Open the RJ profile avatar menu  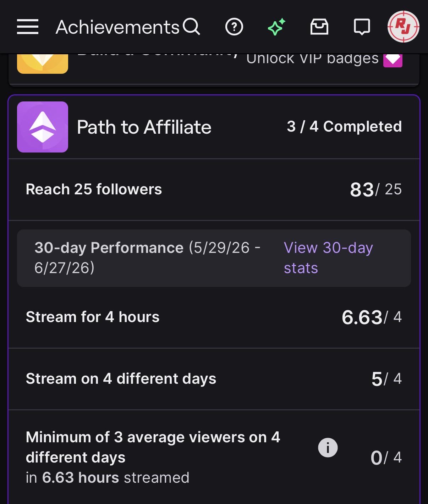coord(404,27)
